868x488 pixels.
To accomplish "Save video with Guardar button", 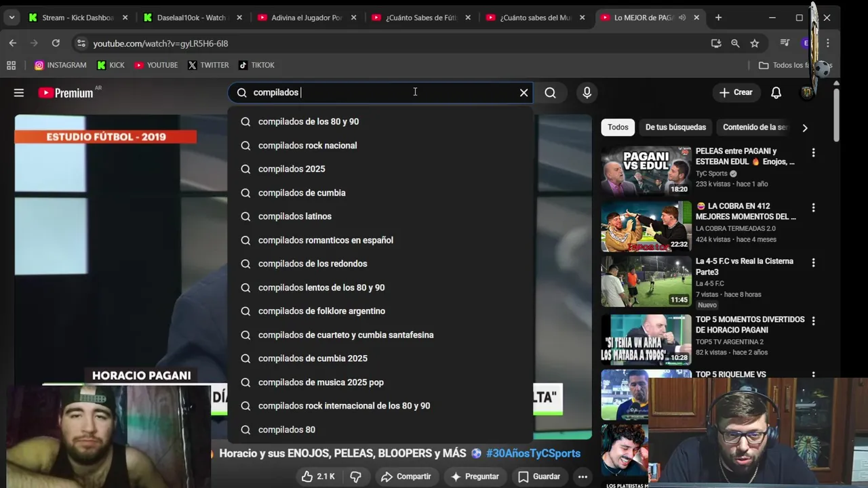I will click(539, 476).
